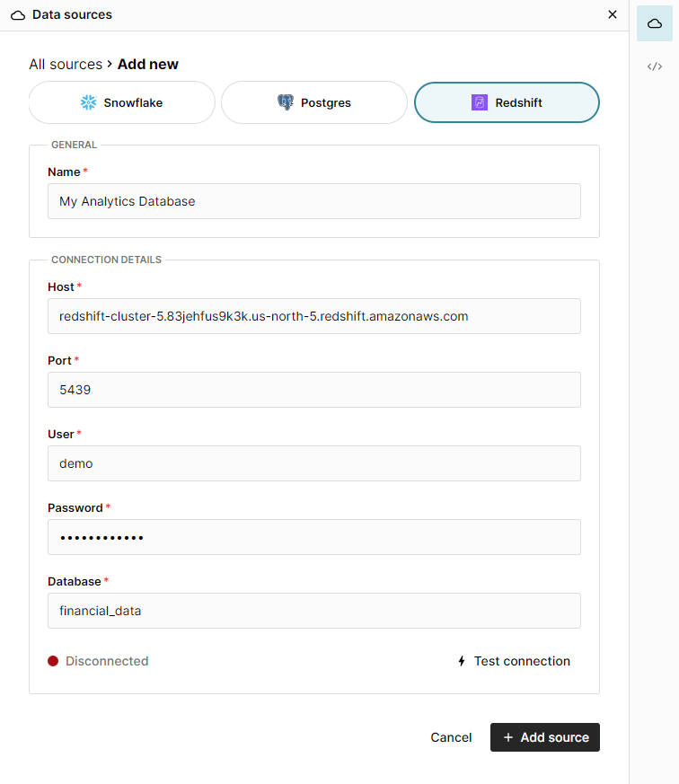Click the Database field showing financial_data

(313, 611)
